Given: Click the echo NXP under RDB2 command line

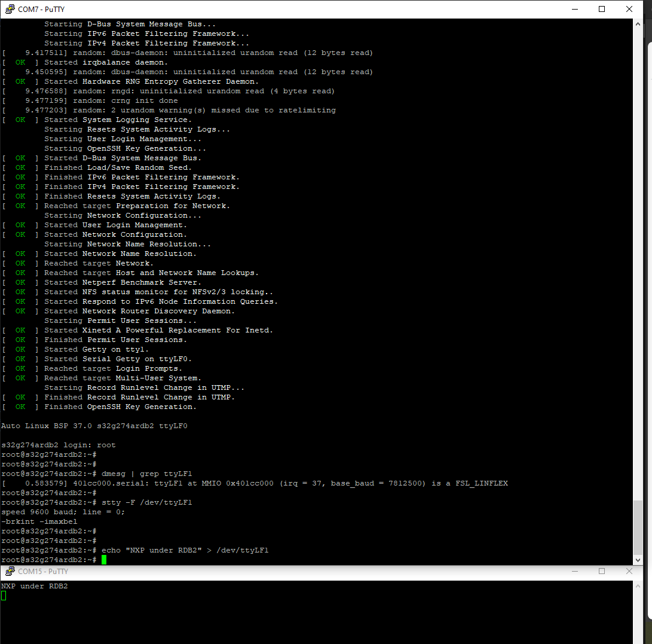Looking at the screenshot, I should coord(158,550).
